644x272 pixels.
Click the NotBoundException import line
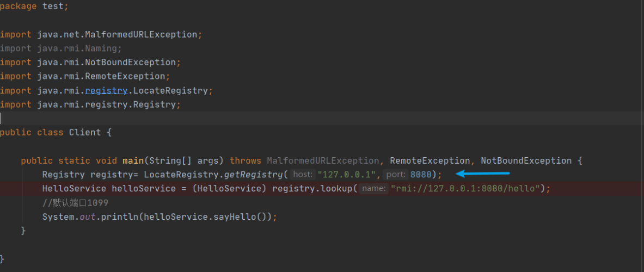coord(90,63)
